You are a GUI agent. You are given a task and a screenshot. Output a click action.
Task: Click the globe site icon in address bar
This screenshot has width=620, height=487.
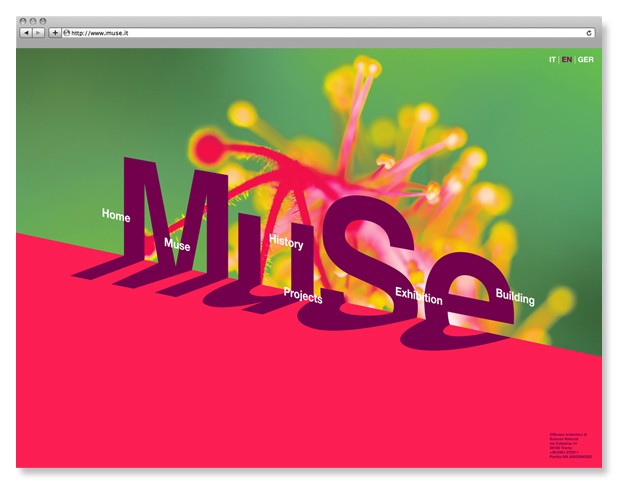(66, 33)
